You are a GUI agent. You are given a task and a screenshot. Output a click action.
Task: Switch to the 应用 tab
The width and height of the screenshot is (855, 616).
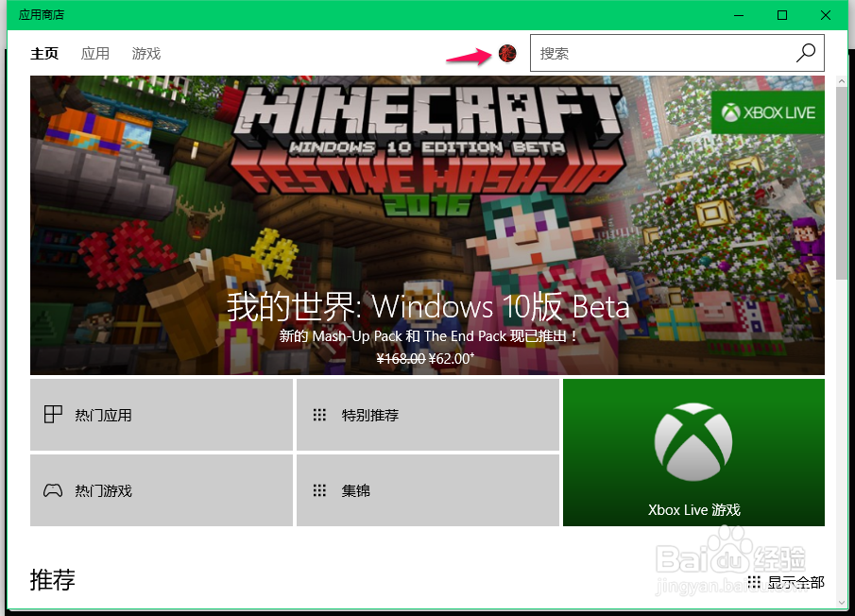[94, 54]
